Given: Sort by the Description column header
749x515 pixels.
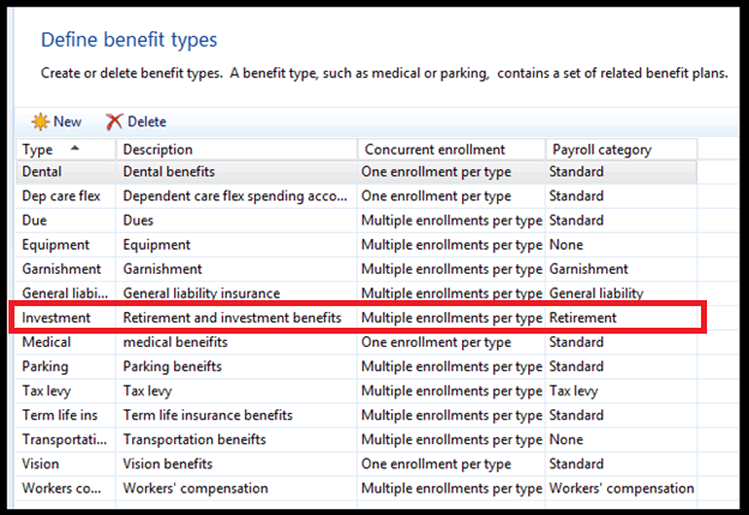Looking at the screenshot, I should click(236, 150).
